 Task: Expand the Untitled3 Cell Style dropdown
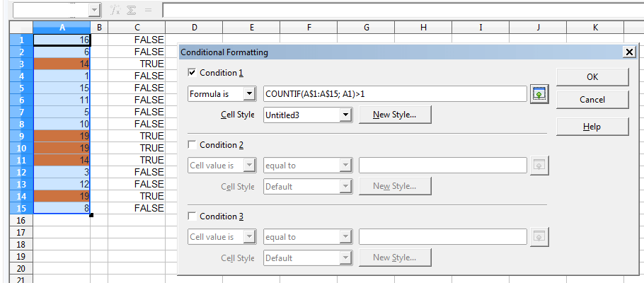pyautogui.click(x=345, y=115)
